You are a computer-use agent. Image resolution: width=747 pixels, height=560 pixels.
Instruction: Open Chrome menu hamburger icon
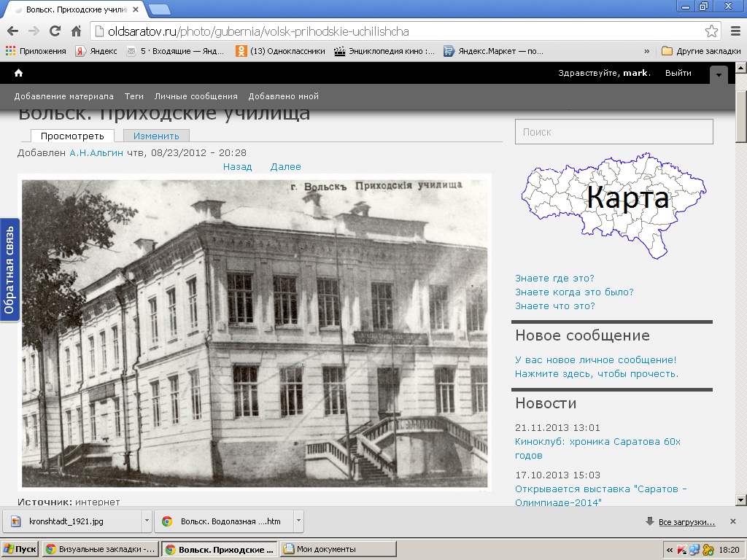(x=735, y=31)
